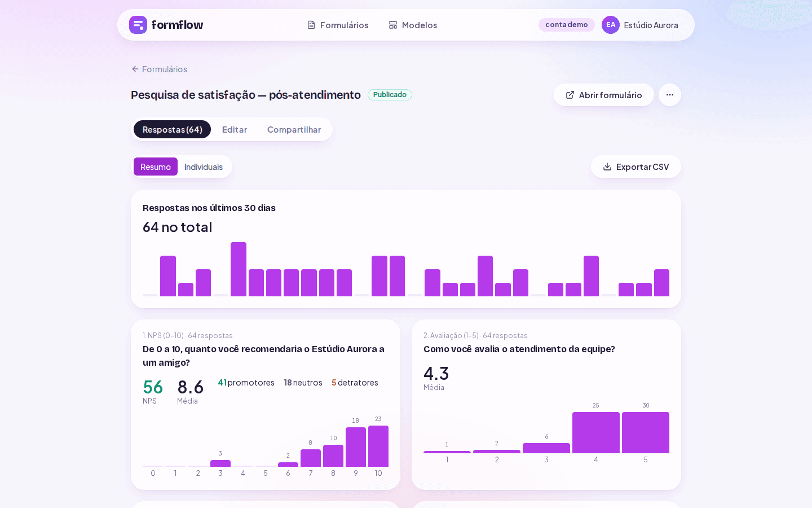This screenshot has height=508, width=812.
Task: Click the NPS bar for score 10
Action: [x=378, y=446]
